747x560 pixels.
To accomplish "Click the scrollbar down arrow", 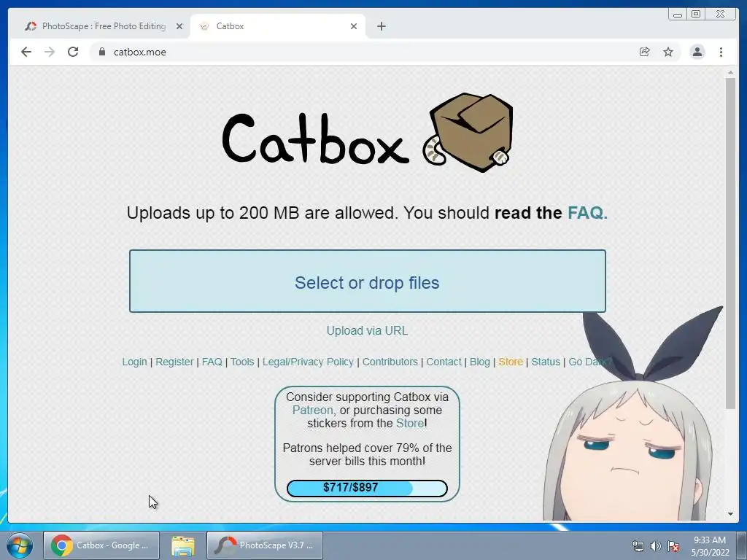I will pyautogui.click(x=730, y=514).
